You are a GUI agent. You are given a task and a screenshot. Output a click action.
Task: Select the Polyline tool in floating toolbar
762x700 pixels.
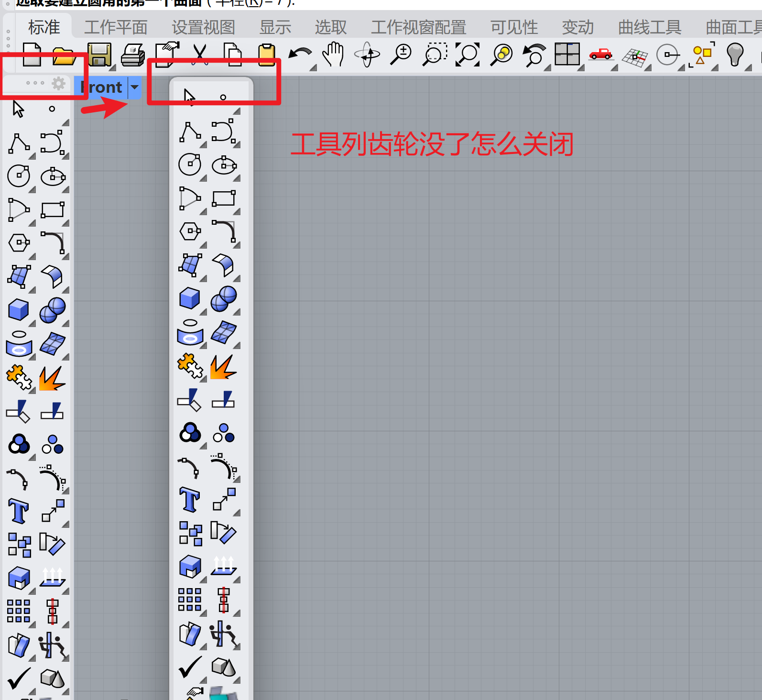click(190, 131)
